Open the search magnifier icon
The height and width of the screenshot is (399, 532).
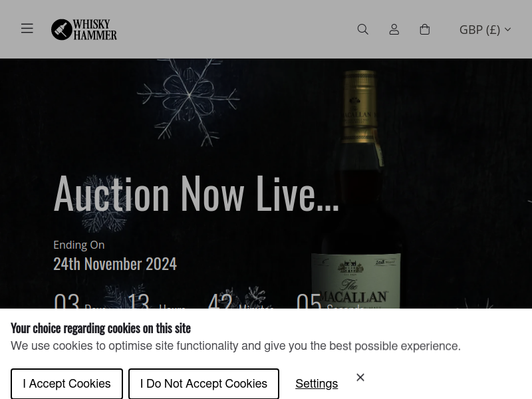pos(362,29)
